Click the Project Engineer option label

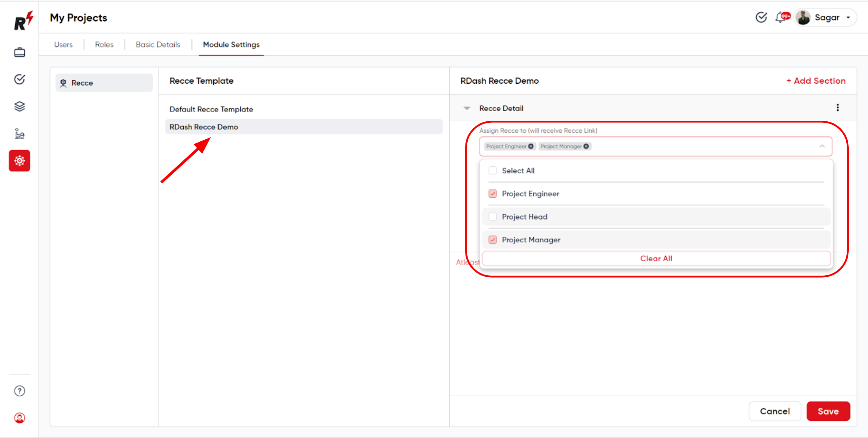click(530, 194)
